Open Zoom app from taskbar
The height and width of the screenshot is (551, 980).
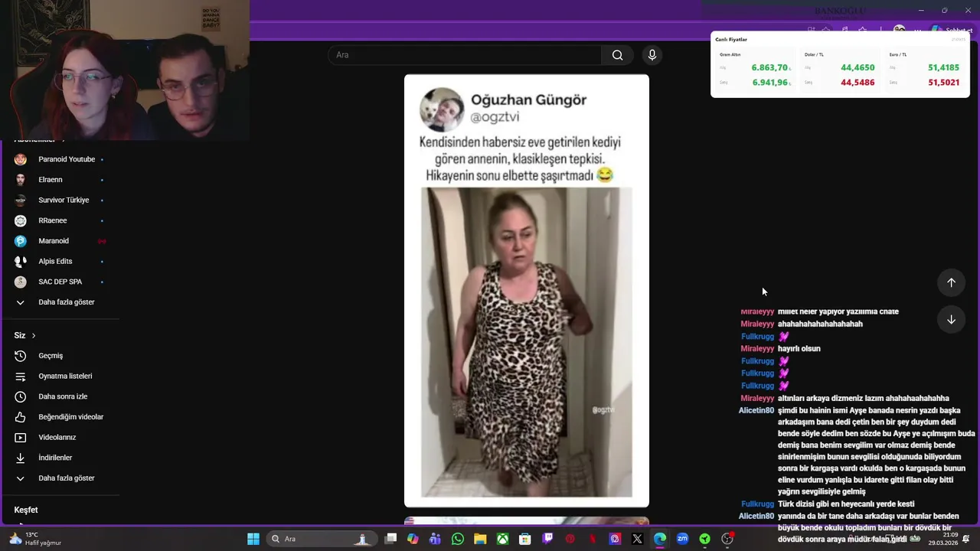click(682, 539)
